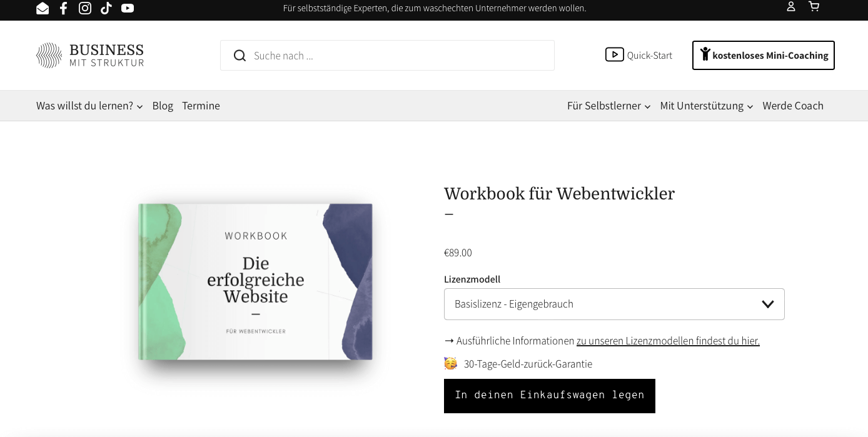Expand the 'Mit Unterstützung' menu
The height and width of the screenshot is (437, 868).
tap(706, 106)
